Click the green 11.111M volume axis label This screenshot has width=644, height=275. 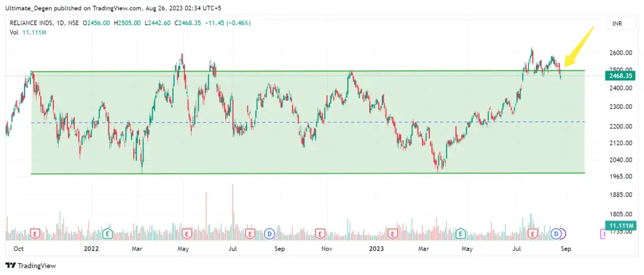point(620,225)
